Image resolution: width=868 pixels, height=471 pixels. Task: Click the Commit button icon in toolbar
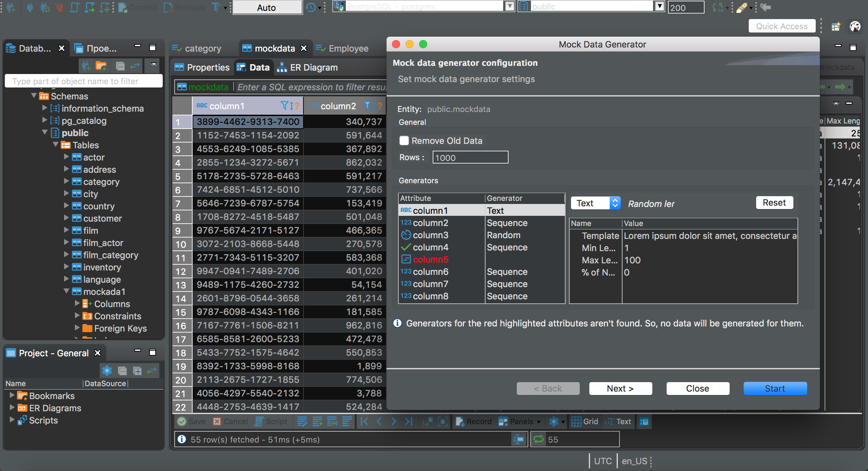click(123, 7)
